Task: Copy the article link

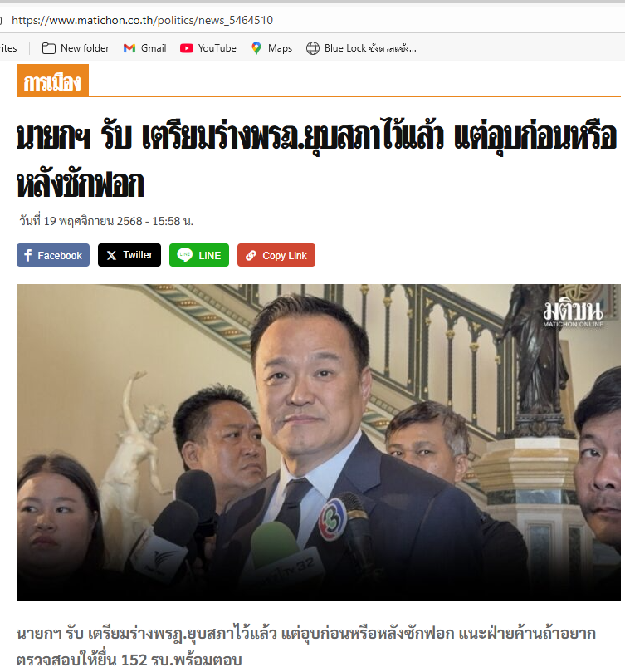Action: coord(276,255)
